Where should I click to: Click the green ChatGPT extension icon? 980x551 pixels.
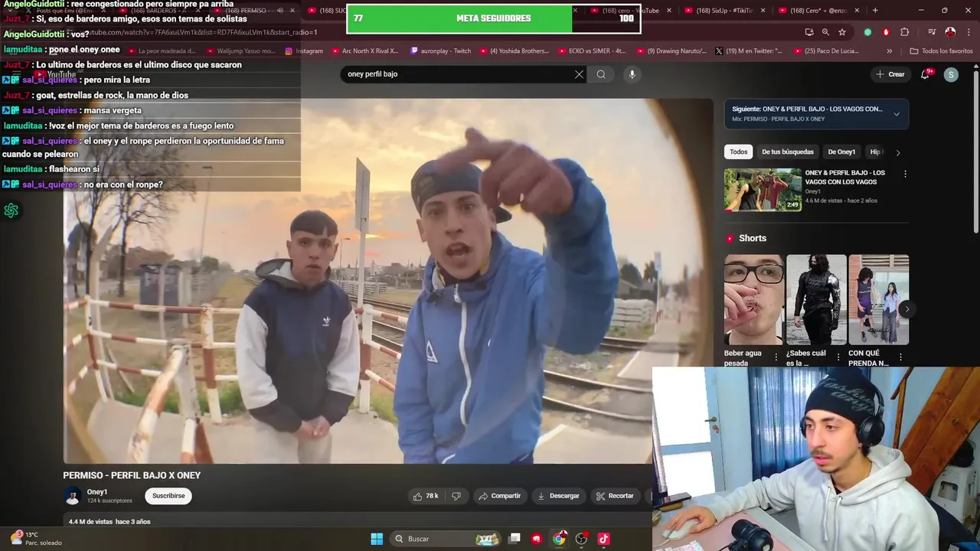point(867,32)
